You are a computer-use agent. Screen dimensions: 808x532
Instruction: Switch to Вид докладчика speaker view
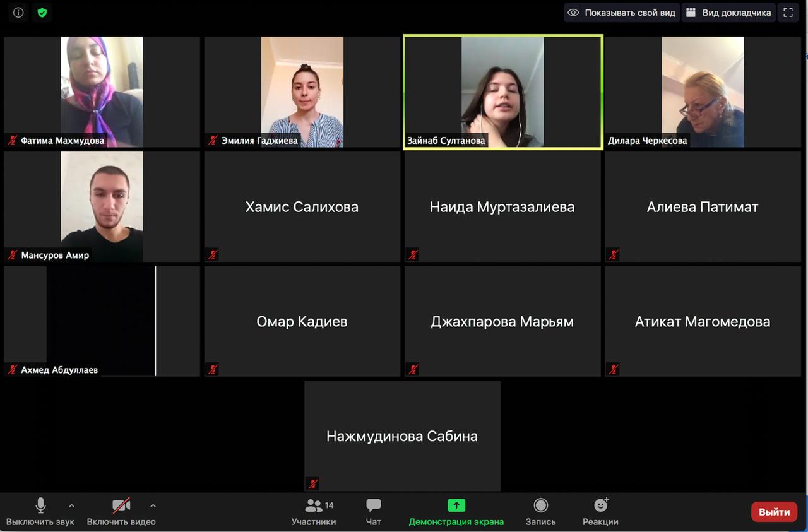pos(728,13)
